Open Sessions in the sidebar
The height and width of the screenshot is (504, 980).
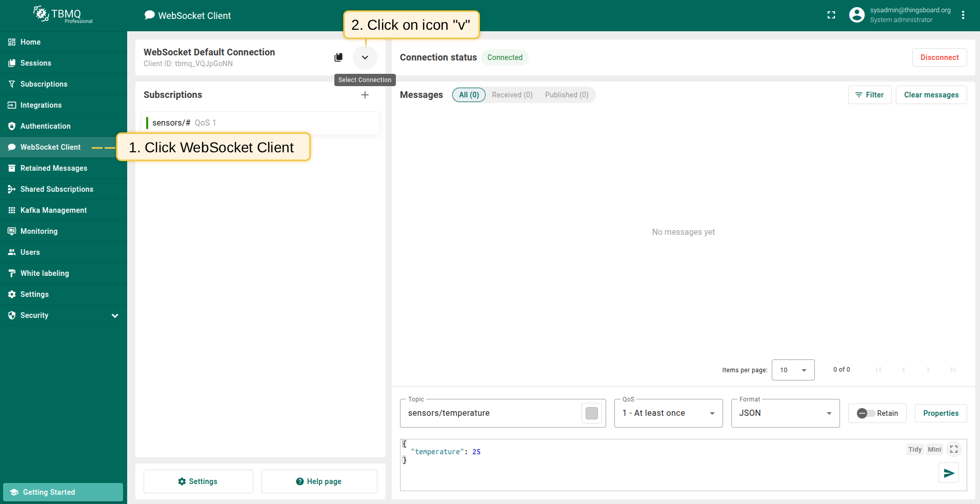click(x=36, y=63)
